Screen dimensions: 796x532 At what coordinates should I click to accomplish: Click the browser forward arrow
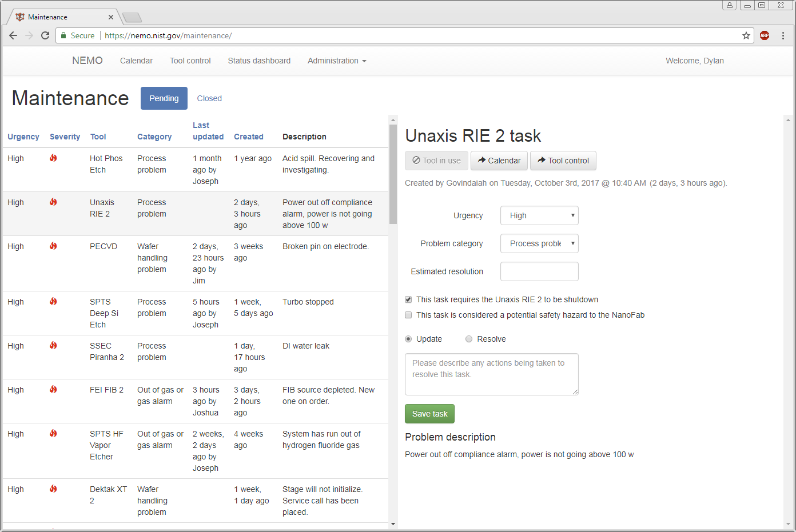click(x=29, y=35)
